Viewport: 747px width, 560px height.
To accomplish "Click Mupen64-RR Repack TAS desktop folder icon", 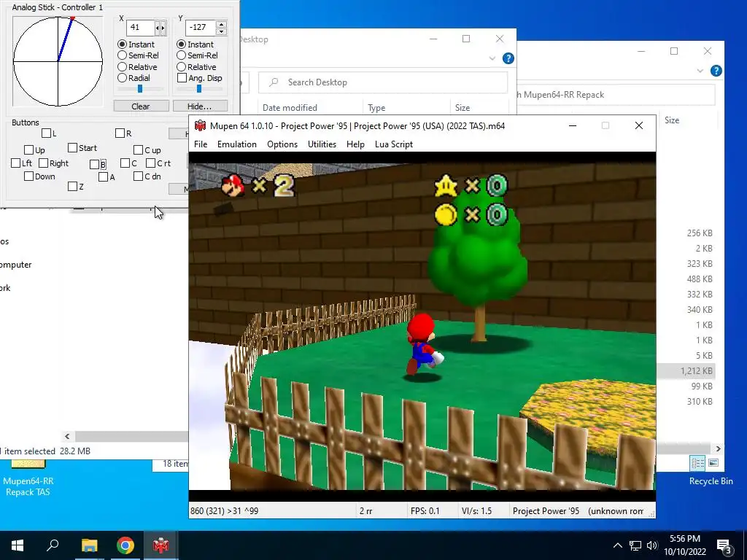I will pyautogui.click(x=28, y=478).
